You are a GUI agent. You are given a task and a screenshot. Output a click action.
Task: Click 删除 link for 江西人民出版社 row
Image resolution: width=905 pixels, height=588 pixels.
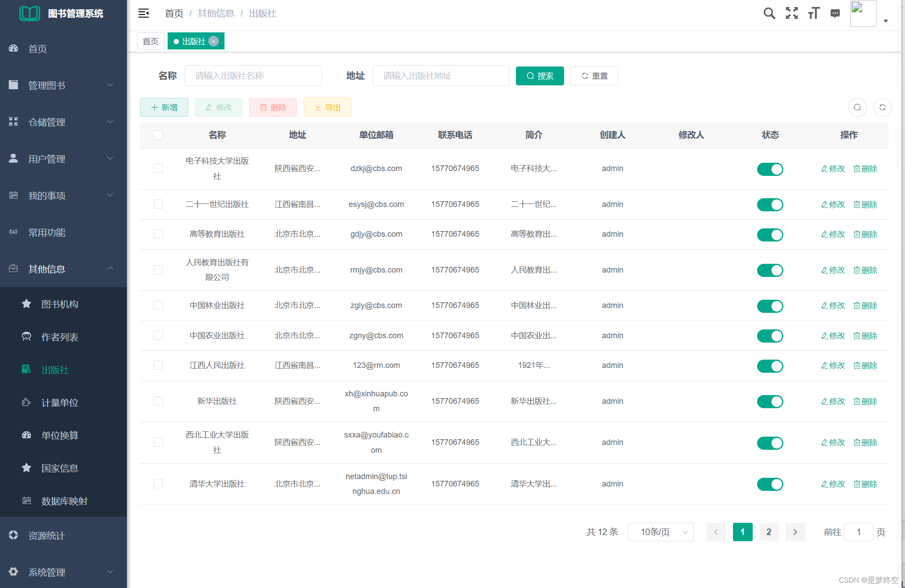[x=865, y=366]
